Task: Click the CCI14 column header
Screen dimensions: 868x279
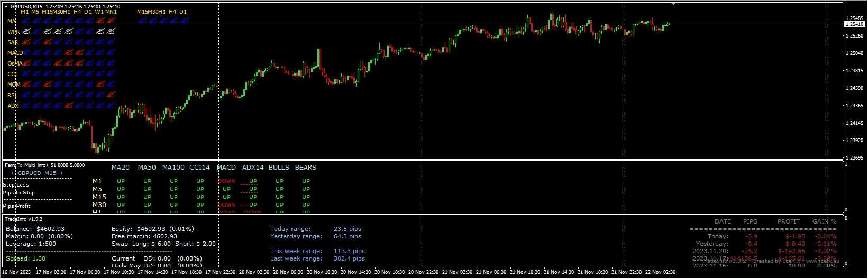Action: pos(199,168)
